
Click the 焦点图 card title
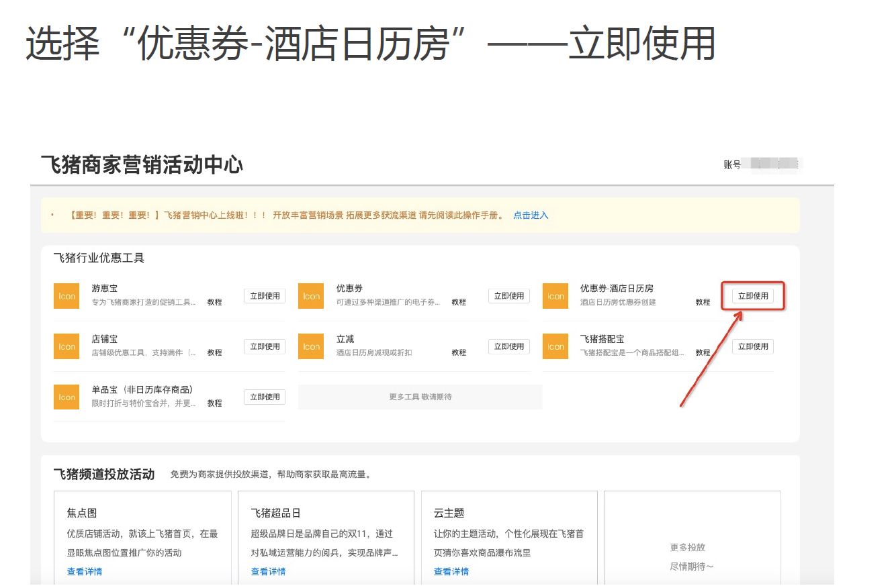tap(82, 513)
